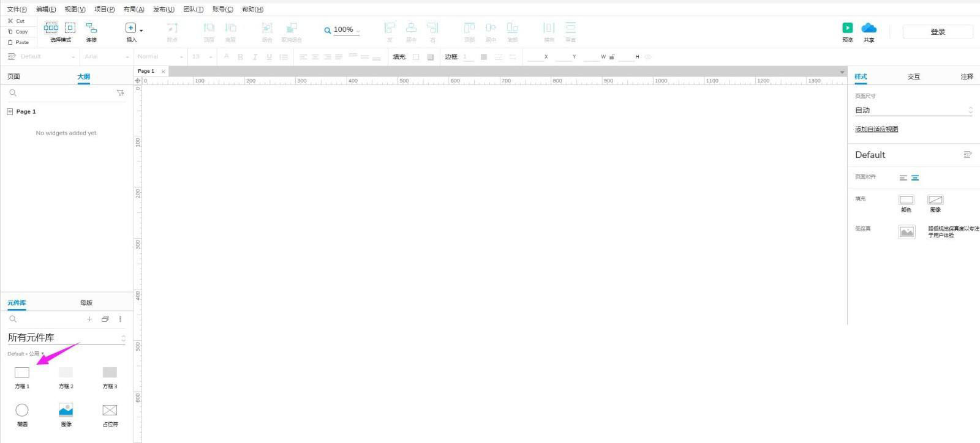
Task: Switch to the 交互 interactions tab
Action: click(x=913, y=76)
